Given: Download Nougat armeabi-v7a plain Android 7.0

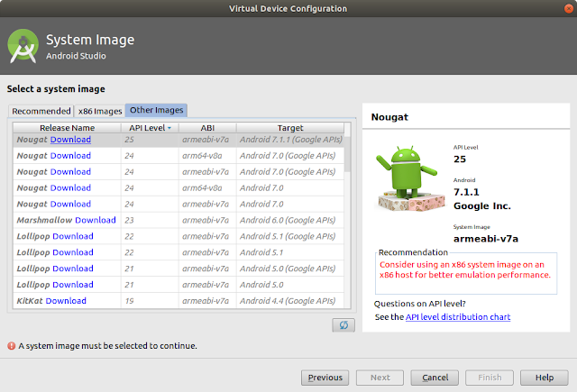Looking at the screenshot, I should [x=70, y=204].
